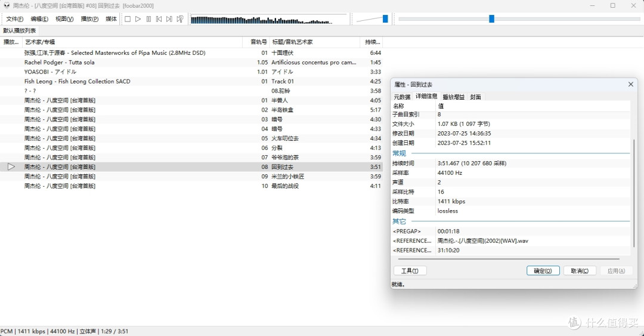
Task: Select track 09 米兰的小铁匠
Action: 191,176
